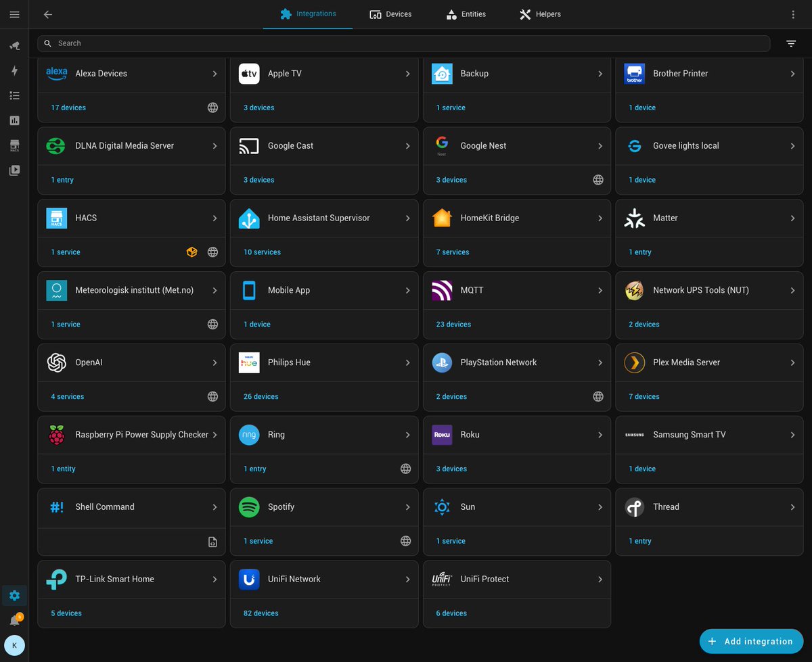Click the Govee lights local title

click(686, 146)
